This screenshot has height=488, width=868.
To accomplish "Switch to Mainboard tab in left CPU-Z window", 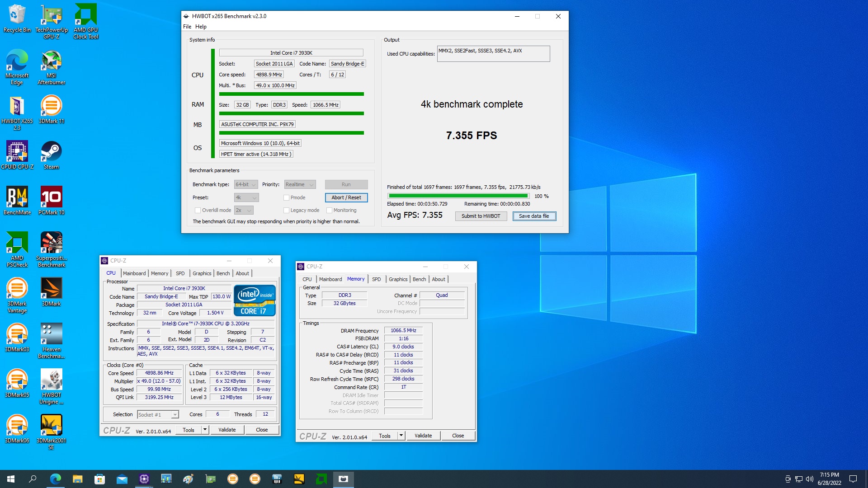I will (x=134, y=273).
